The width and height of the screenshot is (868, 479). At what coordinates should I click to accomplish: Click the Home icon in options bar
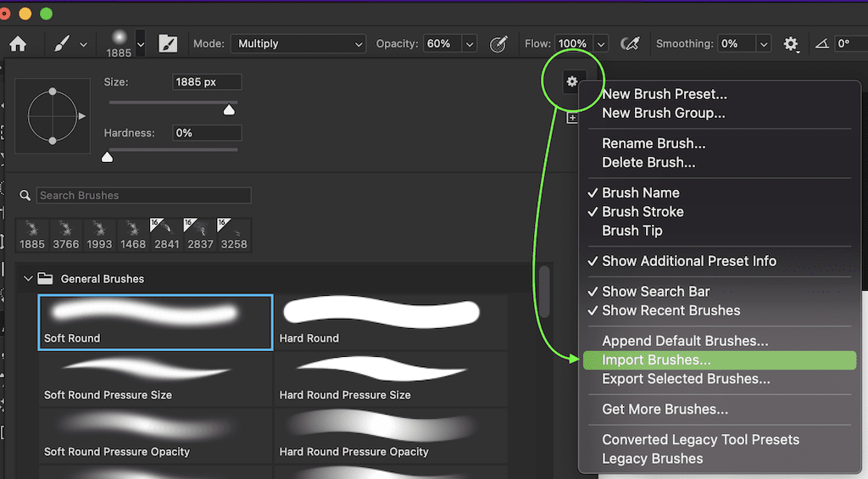point(18,44)
